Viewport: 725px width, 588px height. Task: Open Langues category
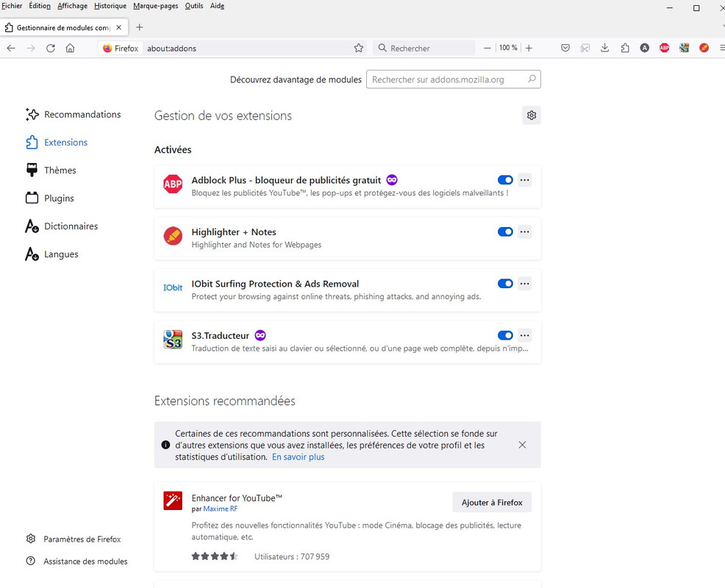[x=51, y=254]
